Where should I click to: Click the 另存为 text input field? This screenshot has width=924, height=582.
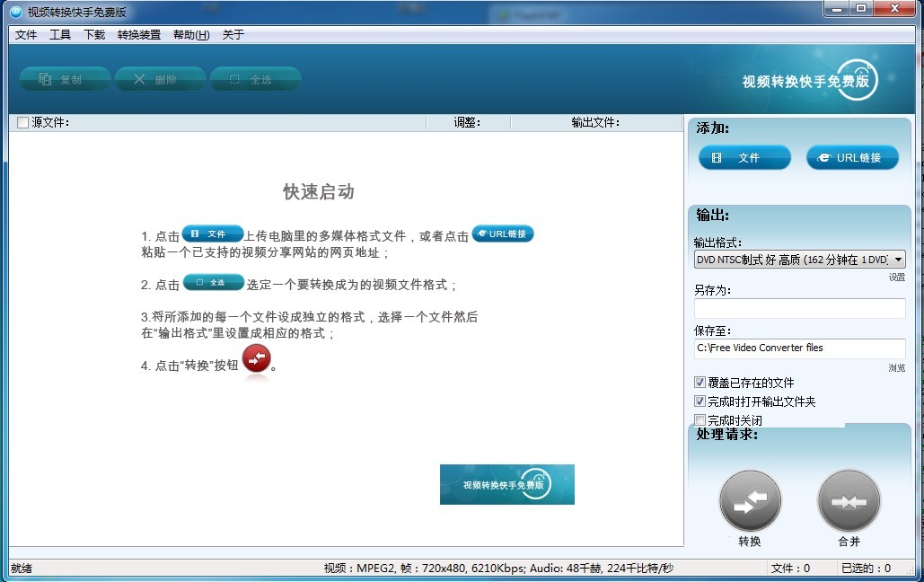(x=799, y=309)
